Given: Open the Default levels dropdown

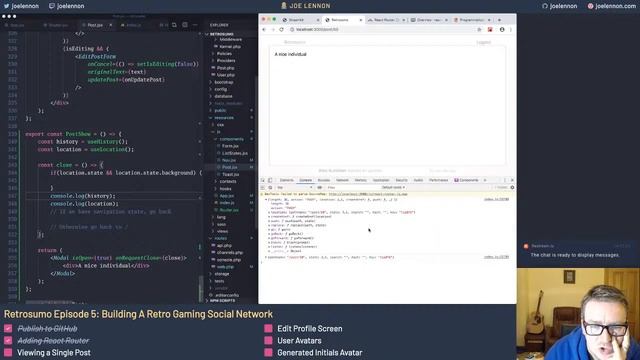Looking at the screenshot, I should pyautogui.click(x=393, y=187).
